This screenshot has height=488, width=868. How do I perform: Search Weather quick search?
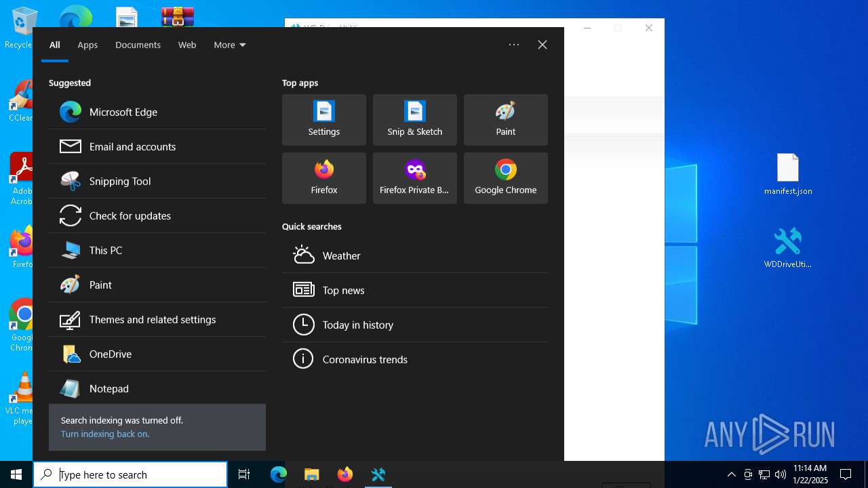click(415, 256)
